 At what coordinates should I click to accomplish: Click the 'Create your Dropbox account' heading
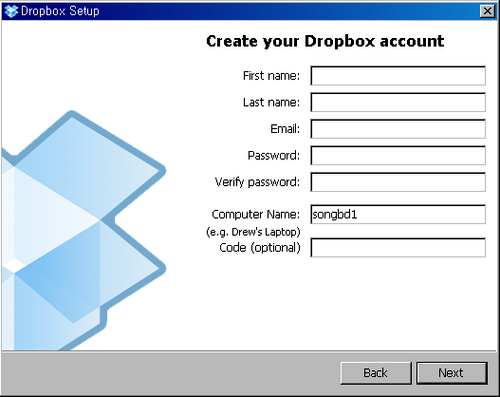[x=325, y=41]
